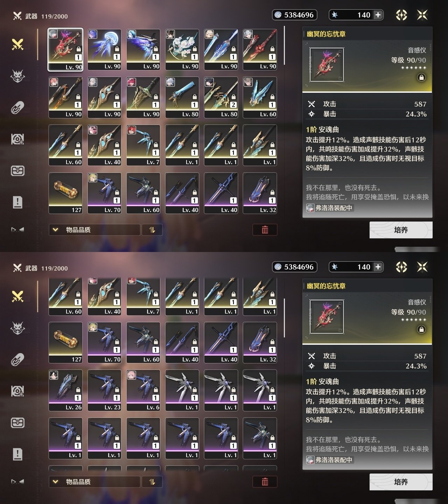
Task: Click the 培养 button in the bottom panel
Action: (x=401, y=482)
